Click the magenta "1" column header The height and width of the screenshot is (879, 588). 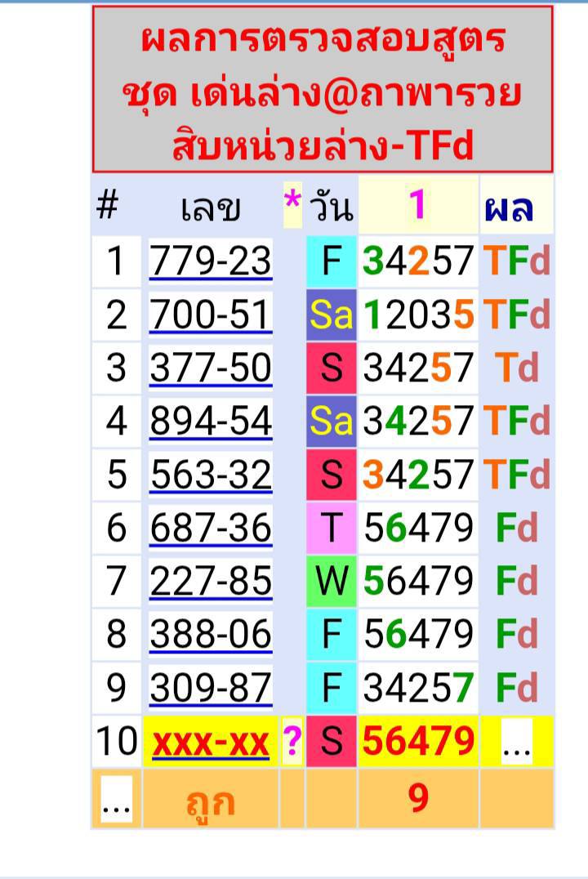(x=417, y=206)
